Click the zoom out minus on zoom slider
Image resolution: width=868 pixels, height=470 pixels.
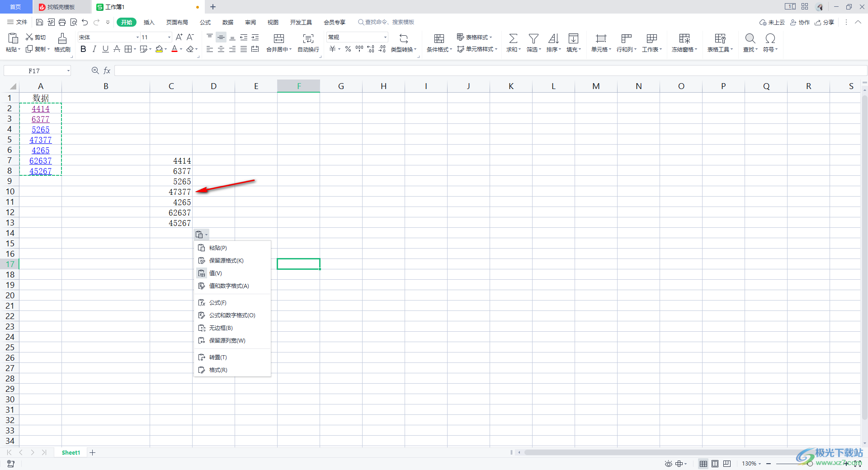(769, 464)
